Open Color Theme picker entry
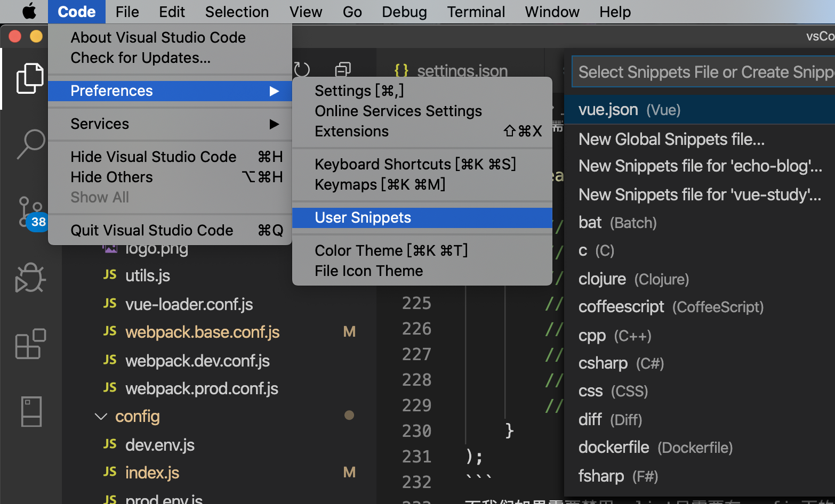Image resolution: width=835 pixels, height=504 pixels. pos(422,250)
